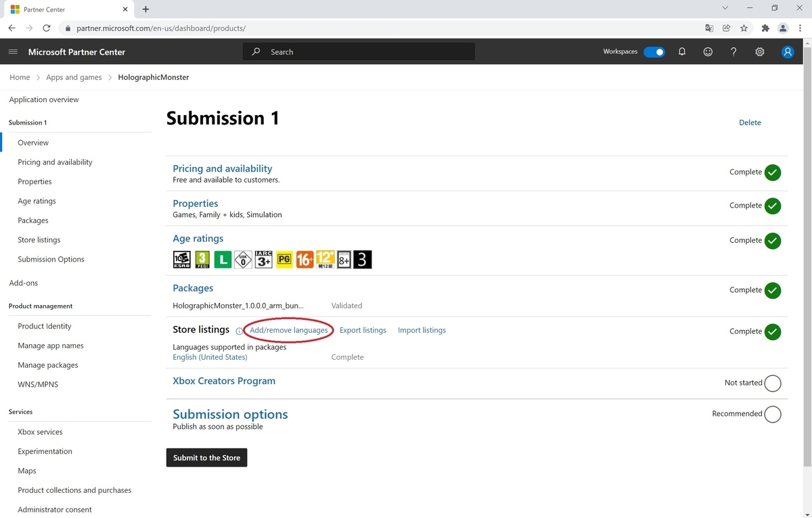Open the account profile avatar
This screenshot has width=812, height=518.
[788, 52]
